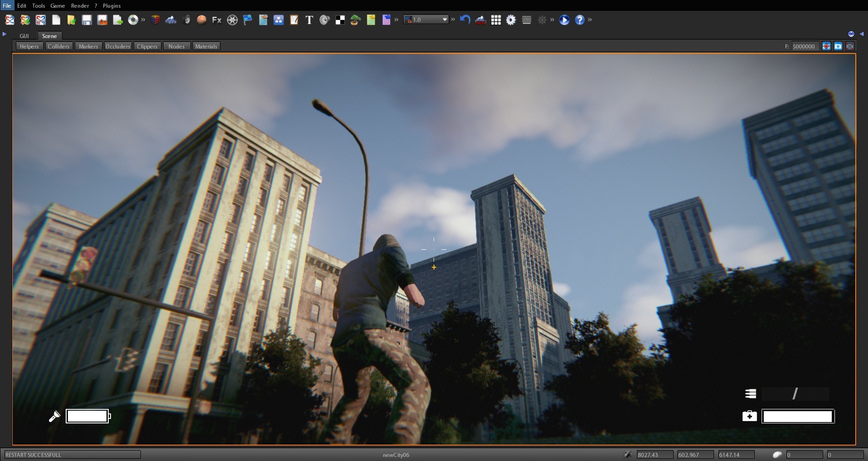
Task: Select the text tool (T icon)
Action: tap(309, 20)
